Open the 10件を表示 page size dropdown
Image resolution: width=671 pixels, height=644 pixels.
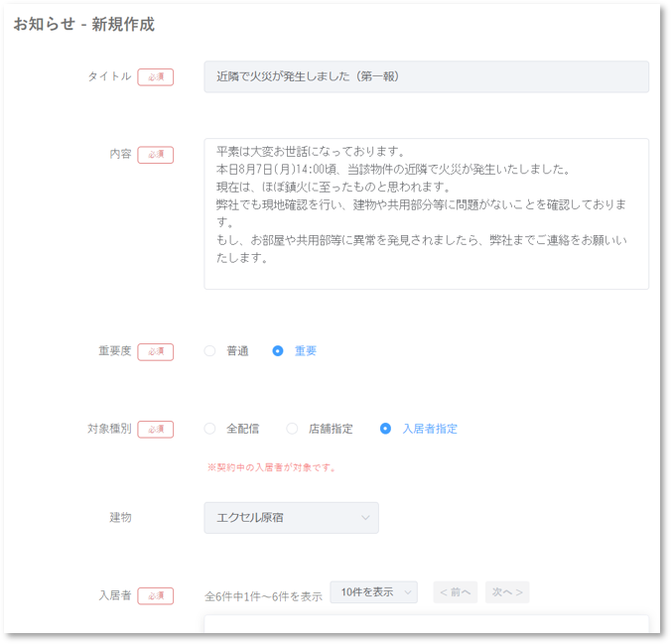coord(373,592)
